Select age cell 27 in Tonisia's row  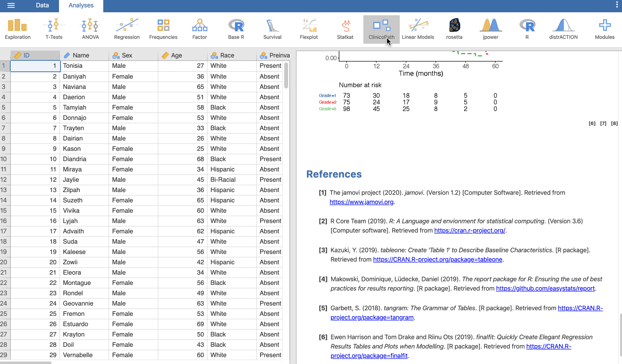click(x=182, y=66)
